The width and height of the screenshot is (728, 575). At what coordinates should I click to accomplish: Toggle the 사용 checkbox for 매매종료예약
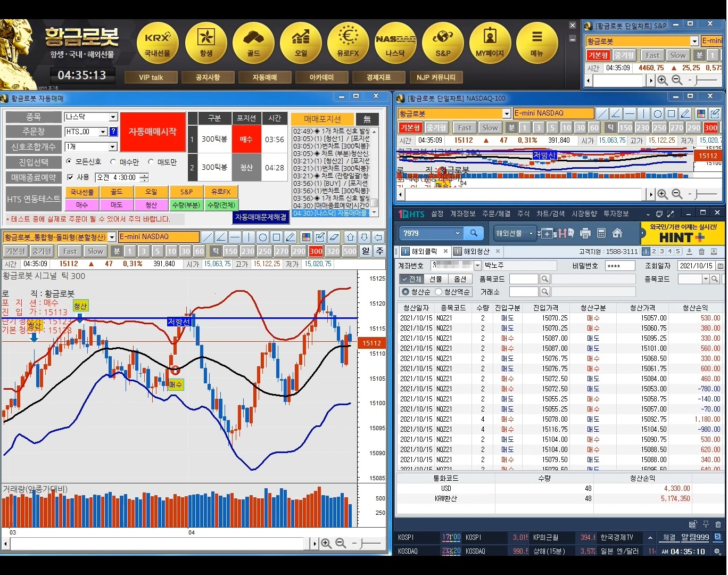[70, 177]
